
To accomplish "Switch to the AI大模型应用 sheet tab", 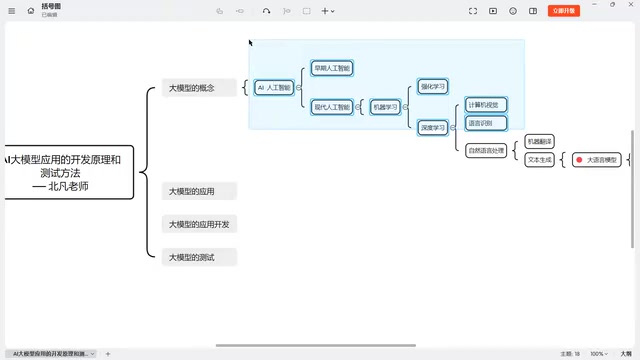I will pyautogui.click(x=50, y=354).
